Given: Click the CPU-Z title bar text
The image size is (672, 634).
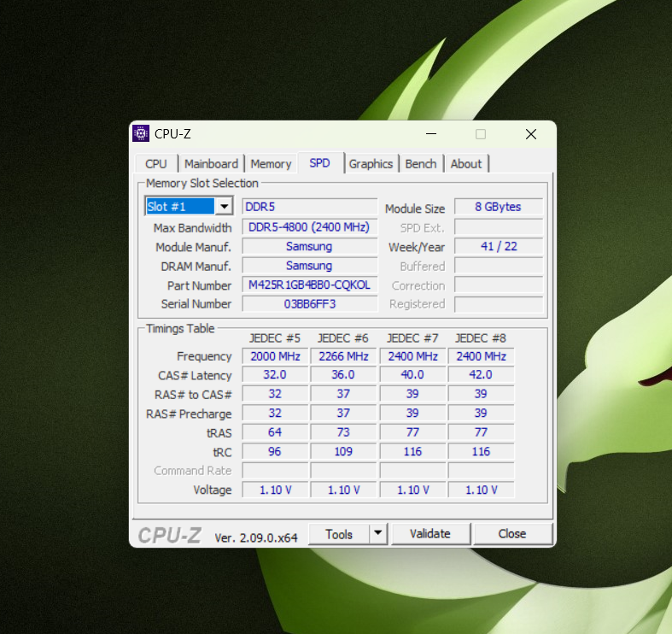Looking at the screenshot, I should tap(172, 134).
